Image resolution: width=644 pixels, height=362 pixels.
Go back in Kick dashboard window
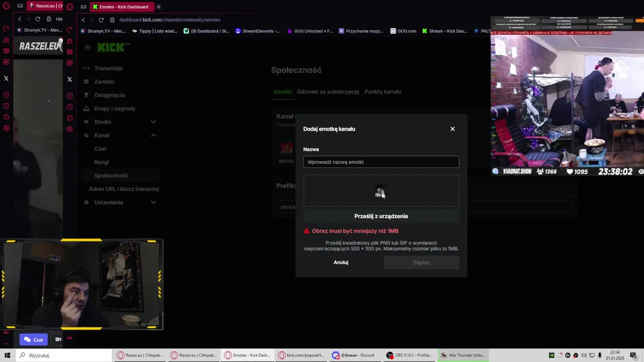(x=84, y=20)
